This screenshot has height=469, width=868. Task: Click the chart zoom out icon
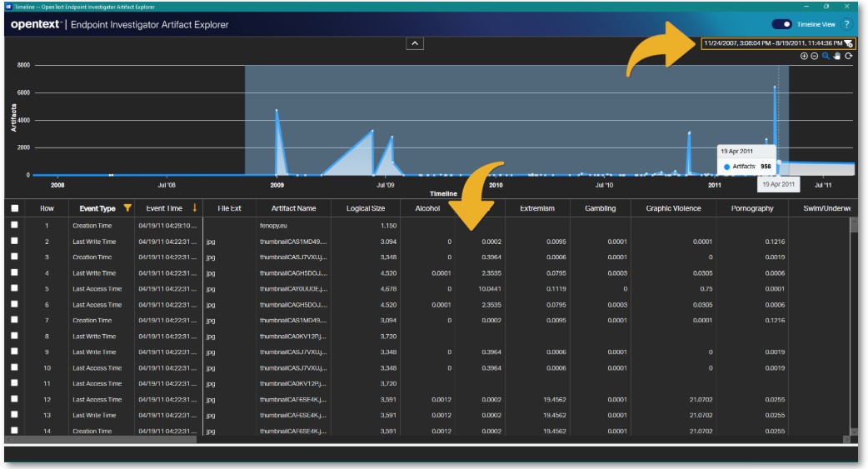point(815,56)
